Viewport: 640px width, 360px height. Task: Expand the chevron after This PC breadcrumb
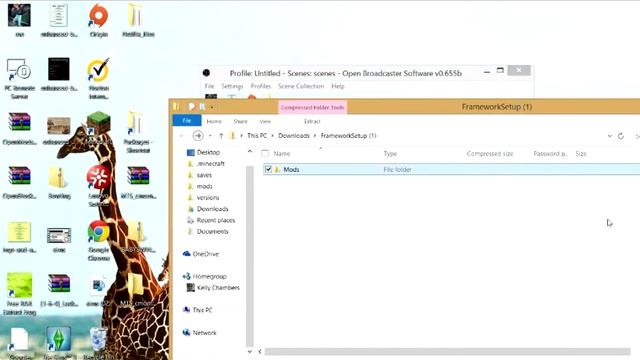273,136
